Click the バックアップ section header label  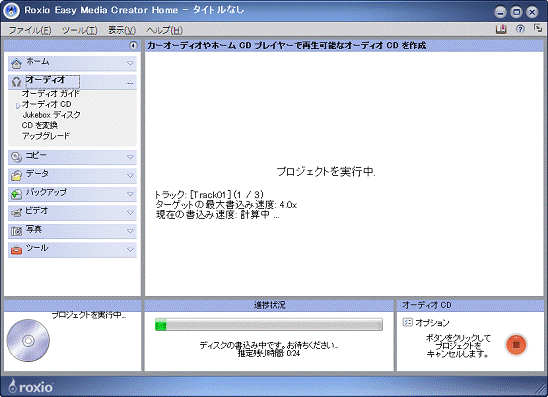(46, 192)
